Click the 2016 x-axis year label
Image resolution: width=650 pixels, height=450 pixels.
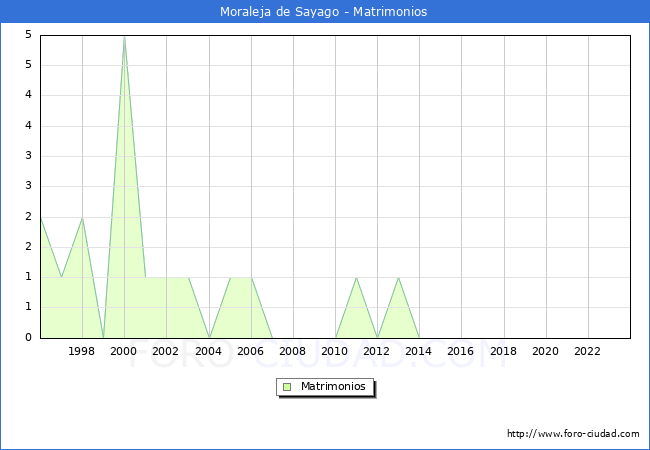(461, 351)
